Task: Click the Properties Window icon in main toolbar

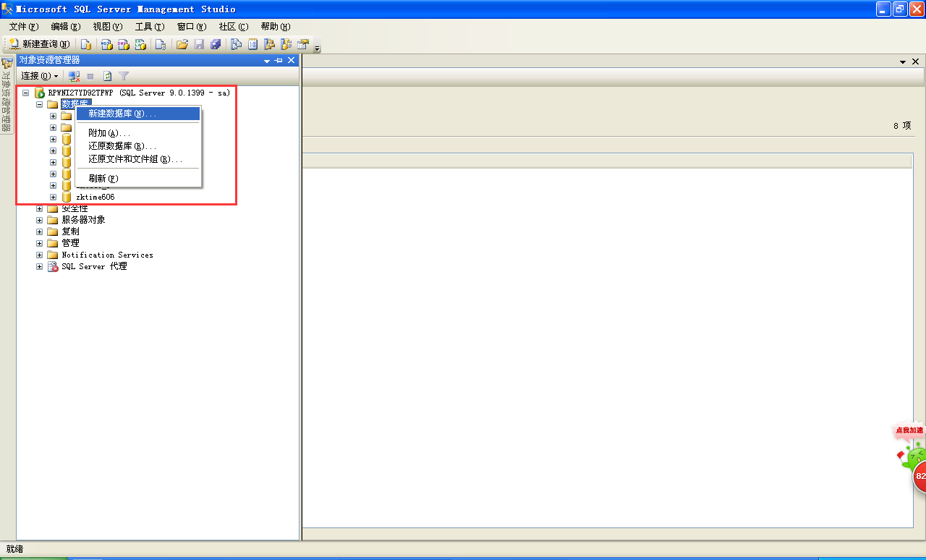Action: point(303,44)
